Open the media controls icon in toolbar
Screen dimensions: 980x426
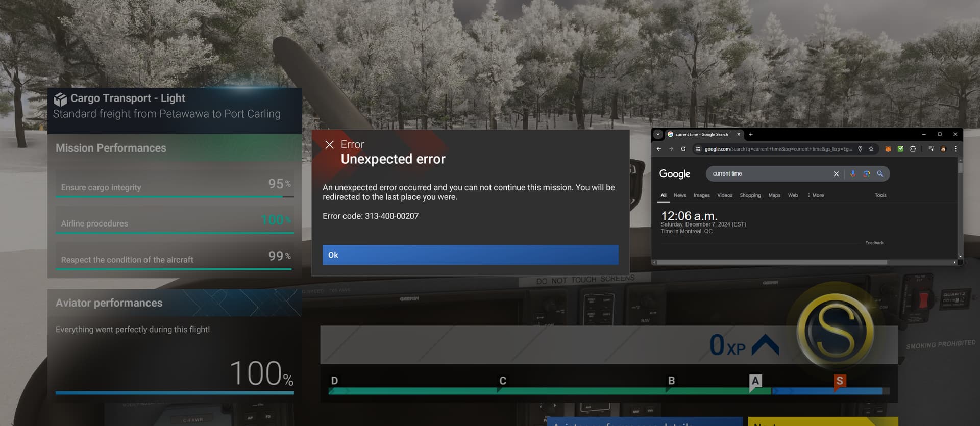pyautogui.click(x=931, y=149)
